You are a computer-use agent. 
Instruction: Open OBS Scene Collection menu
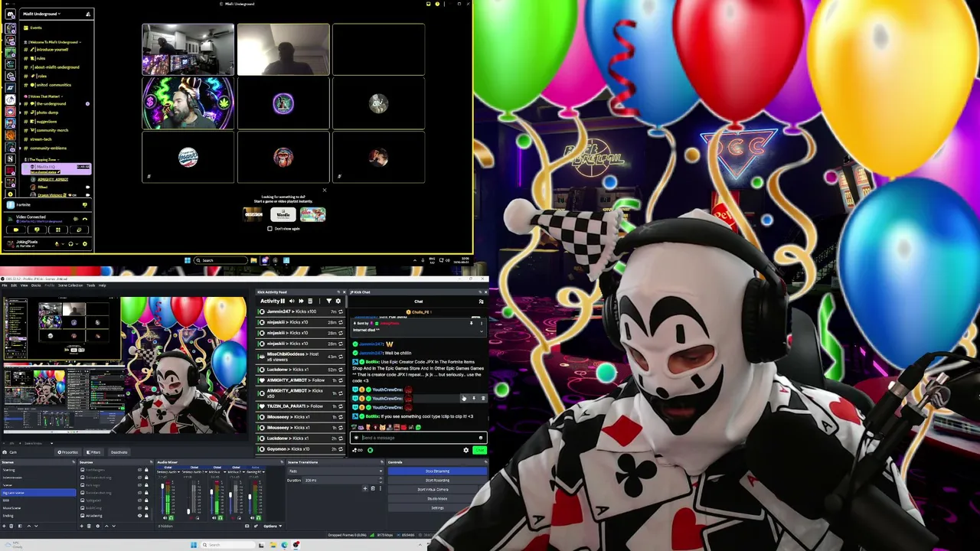point(70,285)
